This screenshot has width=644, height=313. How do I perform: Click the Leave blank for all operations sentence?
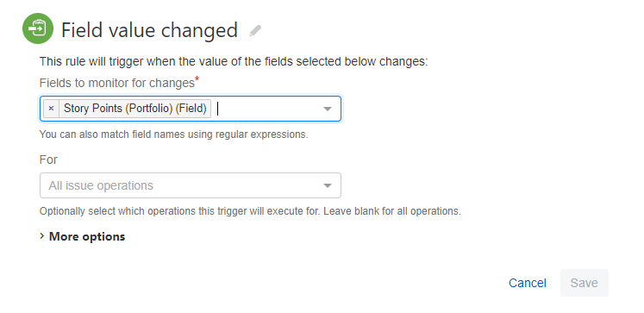point(392,211)
